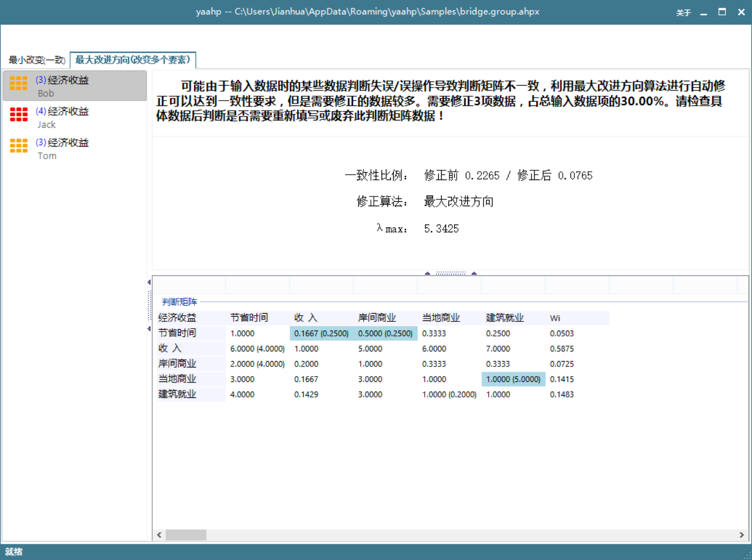Select highlighted cell 0.1667 (0.2500)
752x560 pixels.
321,333
